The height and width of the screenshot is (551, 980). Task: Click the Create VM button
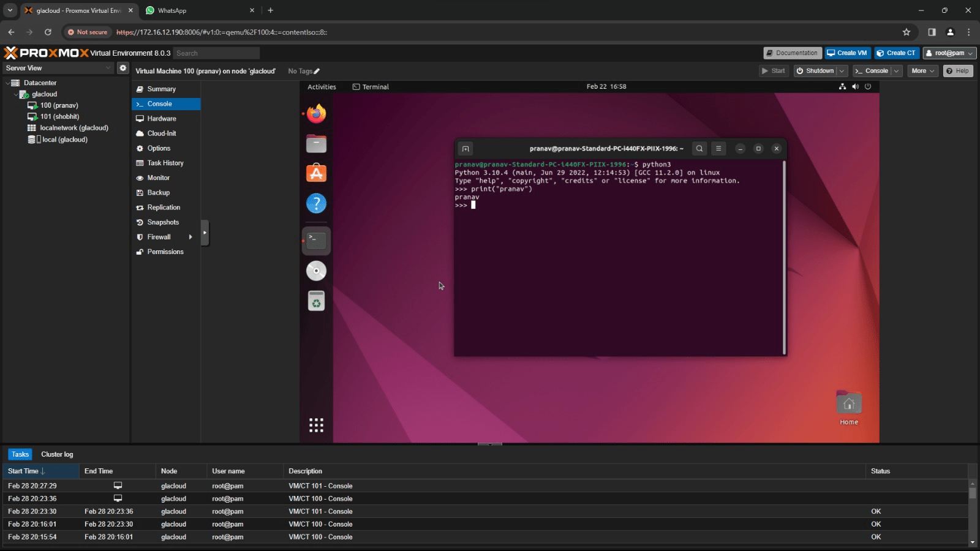(847, 53)
